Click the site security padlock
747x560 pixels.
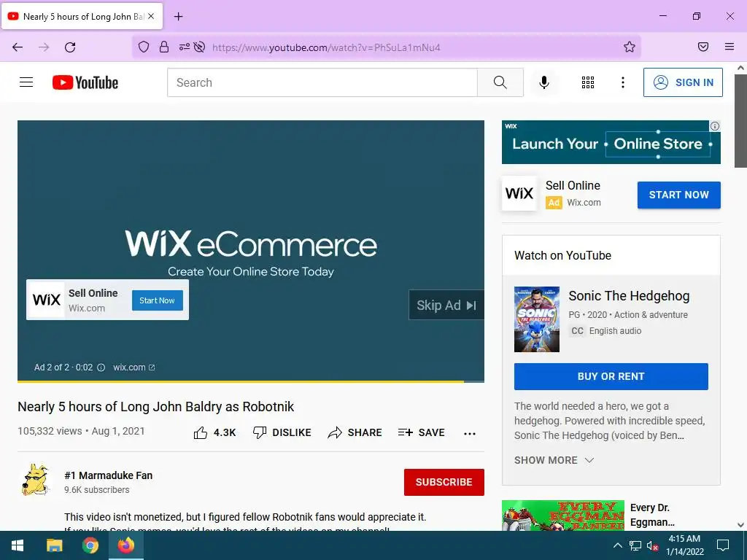[164, 47]
